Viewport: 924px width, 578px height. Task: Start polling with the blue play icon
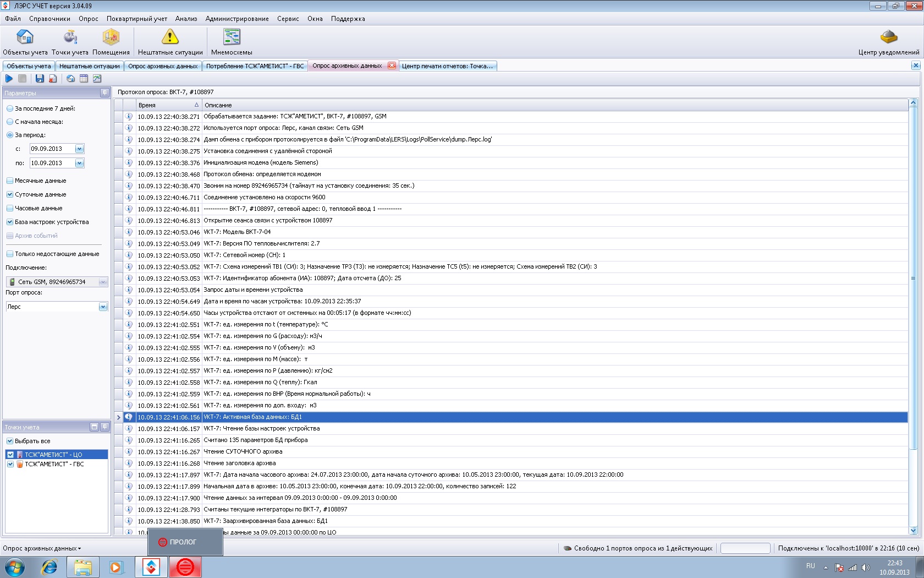pyautogui.click(x=9, y=79)
